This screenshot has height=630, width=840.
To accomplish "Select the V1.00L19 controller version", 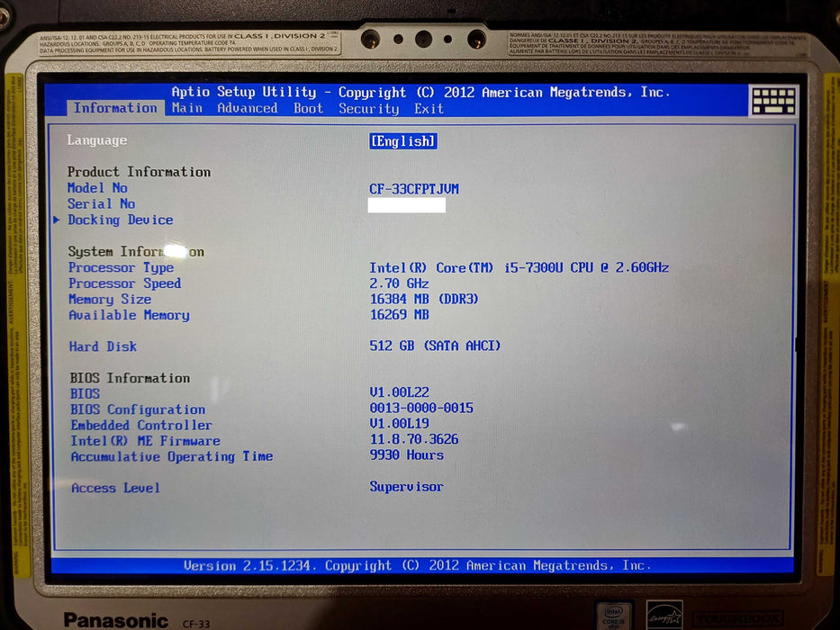I will 400,424.
